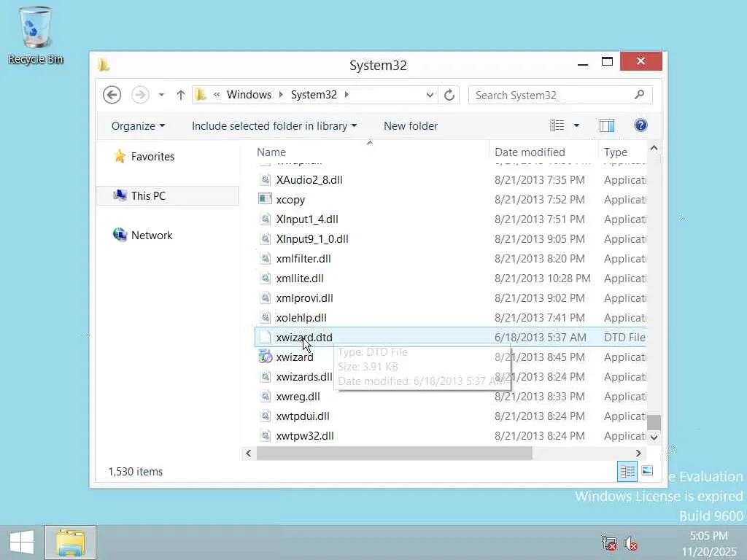Viewport: 747px width, 560px height.
Task: Expand the double-chevron breadcrumb overflow
Action: (x=217, y=95)
